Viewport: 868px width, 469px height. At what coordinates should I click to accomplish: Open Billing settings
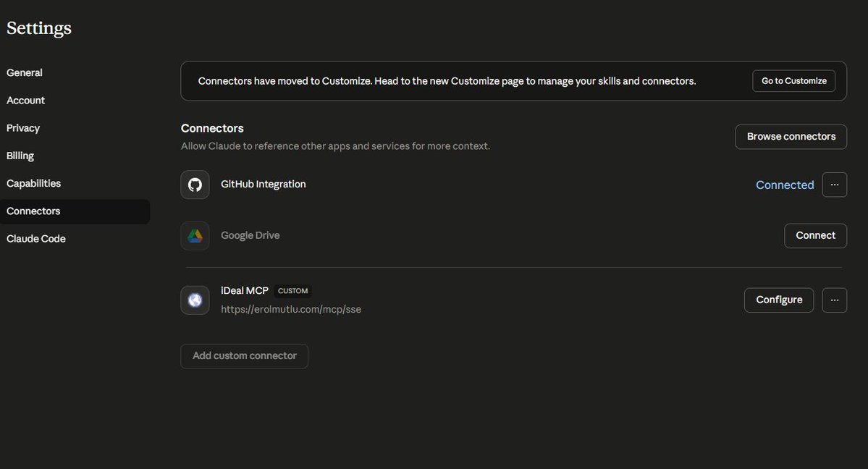(20, 156)
